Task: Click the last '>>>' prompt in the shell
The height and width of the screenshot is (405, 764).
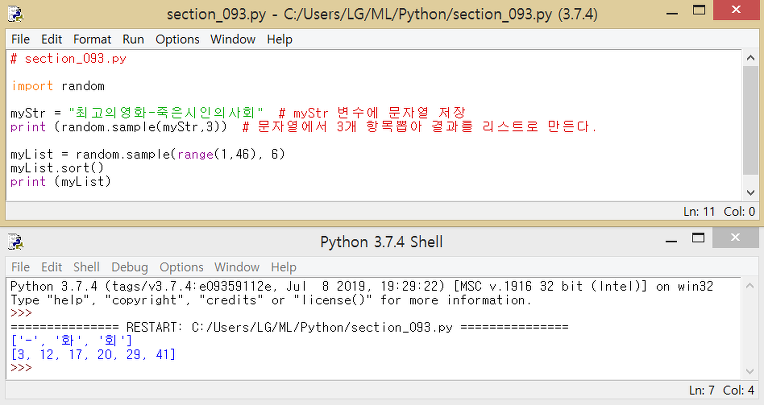Action: click(x=21, y=367)
